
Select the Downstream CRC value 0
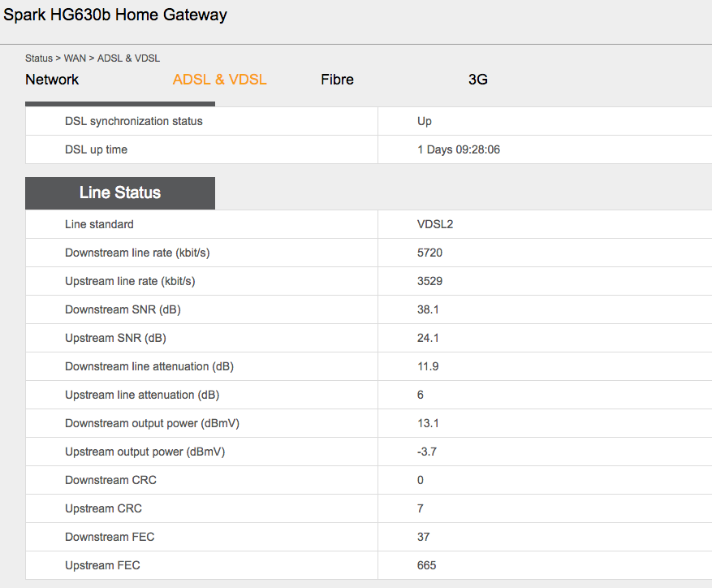pos(421,480)
